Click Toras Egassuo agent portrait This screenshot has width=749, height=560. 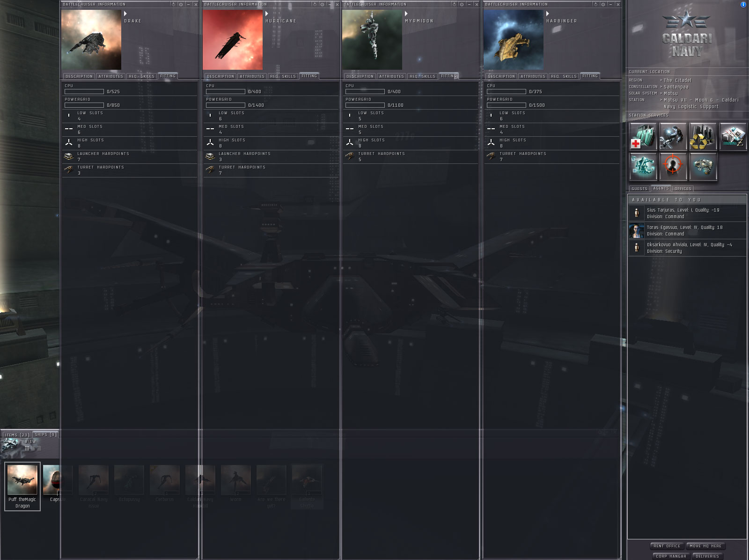pos(636,230)
